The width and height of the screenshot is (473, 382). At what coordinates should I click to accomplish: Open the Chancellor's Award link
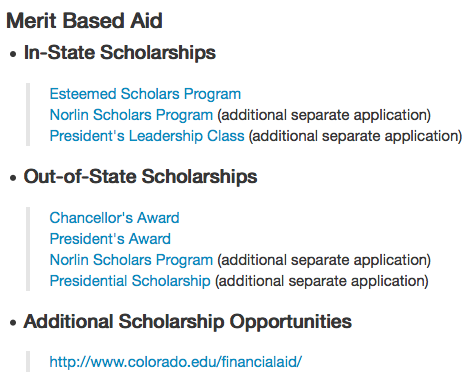click(114, 218)
